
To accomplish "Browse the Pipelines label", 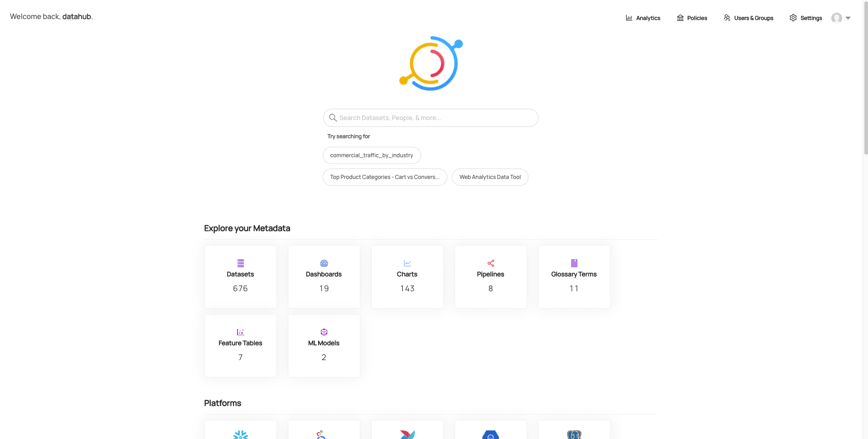I will 490,274.
